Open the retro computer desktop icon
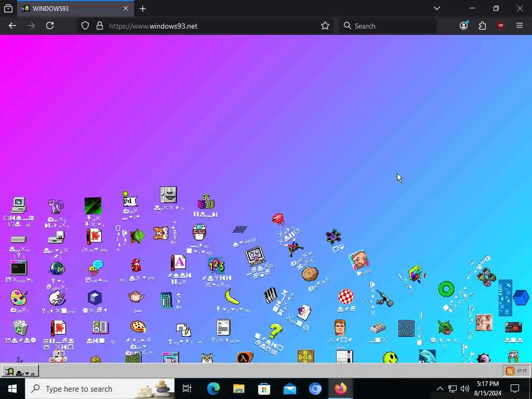532x399 pixels. tap(19, 205)
